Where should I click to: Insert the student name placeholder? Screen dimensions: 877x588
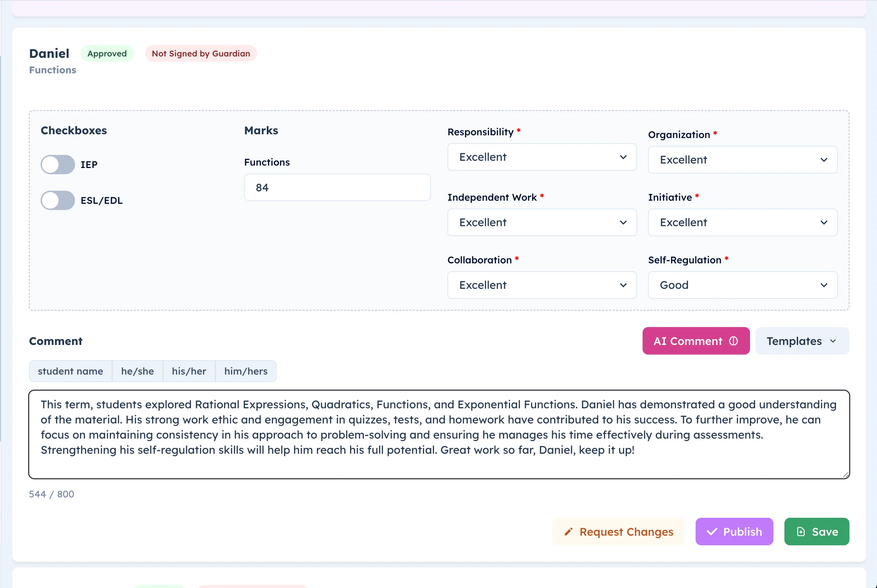point(71,371)
